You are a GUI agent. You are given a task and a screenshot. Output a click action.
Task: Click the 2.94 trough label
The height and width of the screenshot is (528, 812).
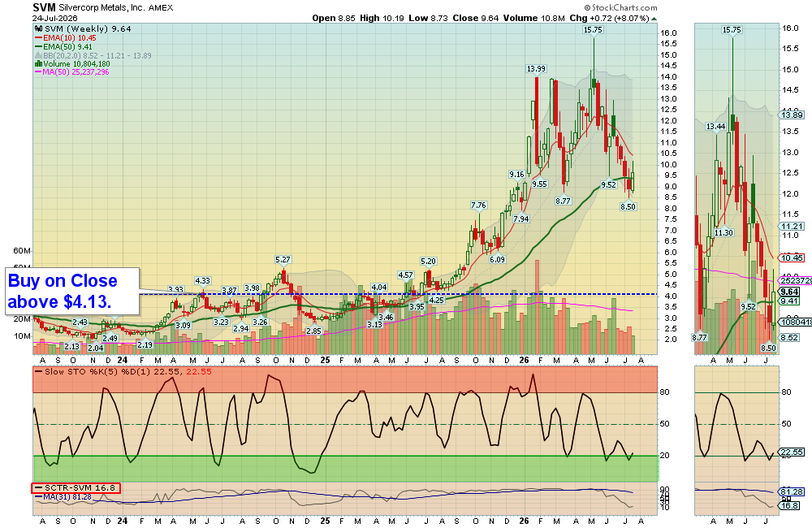[x=241, y=328]
